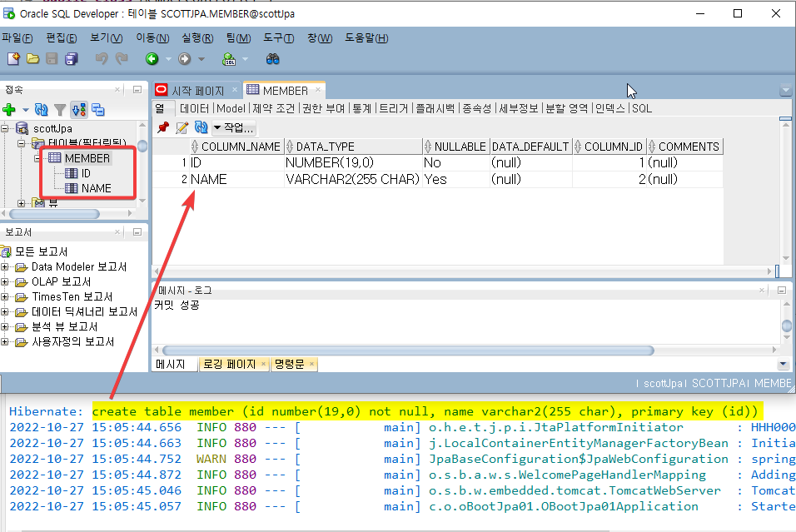This screenshot has width=796, height=532.
Task: Open SQL worksheet via the SQL icon
Action: [229, 59]
